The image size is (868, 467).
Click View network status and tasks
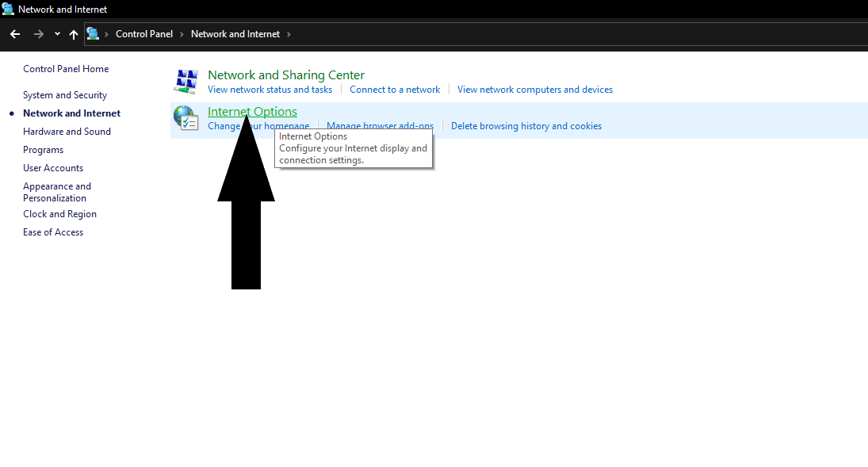coord(270,89)
